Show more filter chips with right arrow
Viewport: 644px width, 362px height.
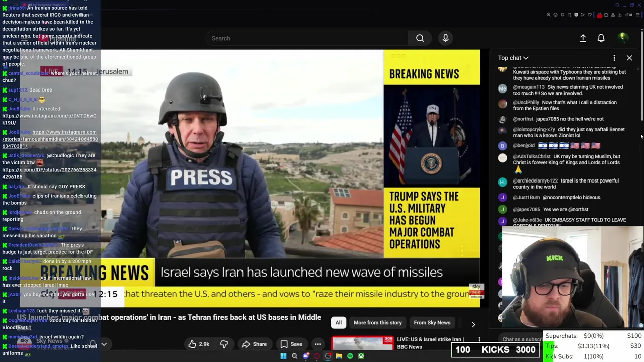(x=473, y=324)
